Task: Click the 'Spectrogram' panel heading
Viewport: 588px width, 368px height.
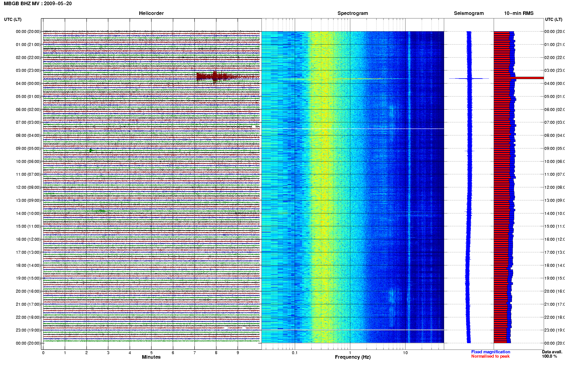Action: 353,13
